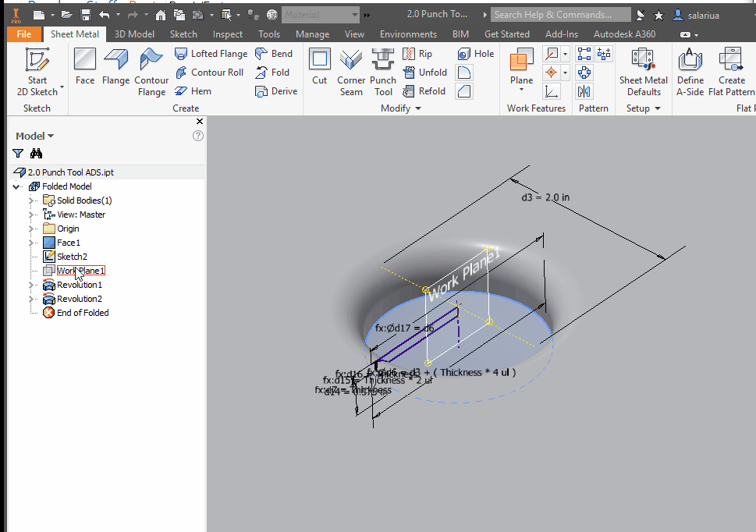
Task: Select the Mirror pattern icon
Action: (584, 91)
